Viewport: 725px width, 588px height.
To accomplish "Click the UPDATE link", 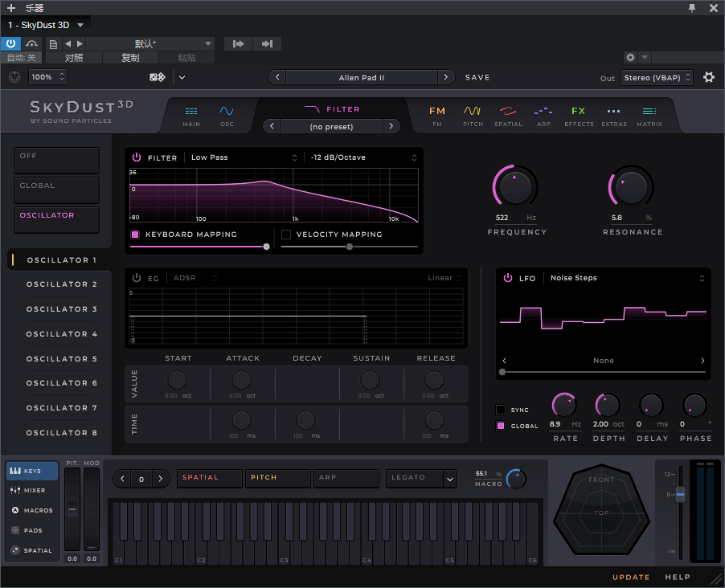I will [631, 577].
